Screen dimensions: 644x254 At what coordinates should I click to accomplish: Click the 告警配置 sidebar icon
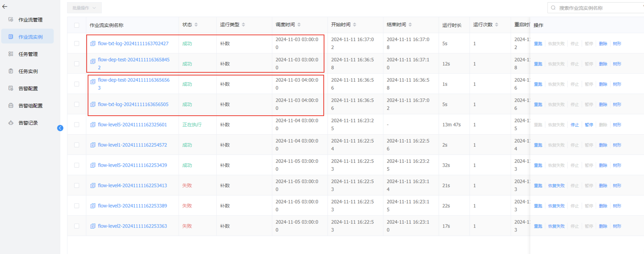[x=11, y=88]
